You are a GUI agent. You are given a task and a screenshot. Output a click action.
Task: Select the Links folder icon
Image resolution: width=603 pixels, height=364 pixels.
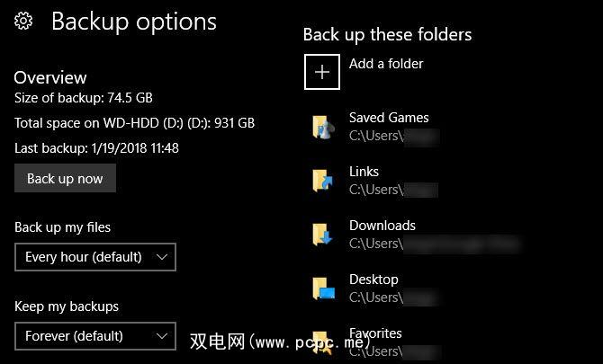pos(322,181)
